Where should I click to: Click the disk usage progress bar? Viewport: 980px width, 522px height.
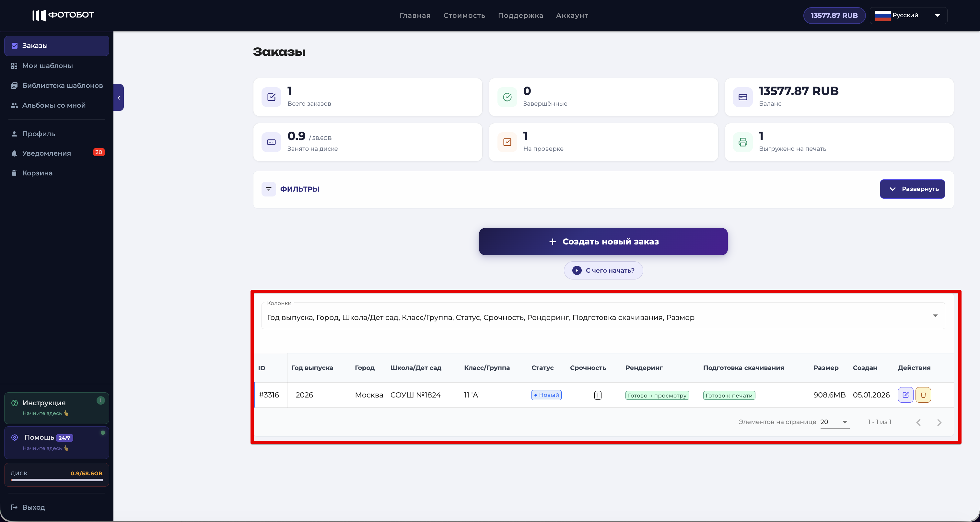coord(57,480)
